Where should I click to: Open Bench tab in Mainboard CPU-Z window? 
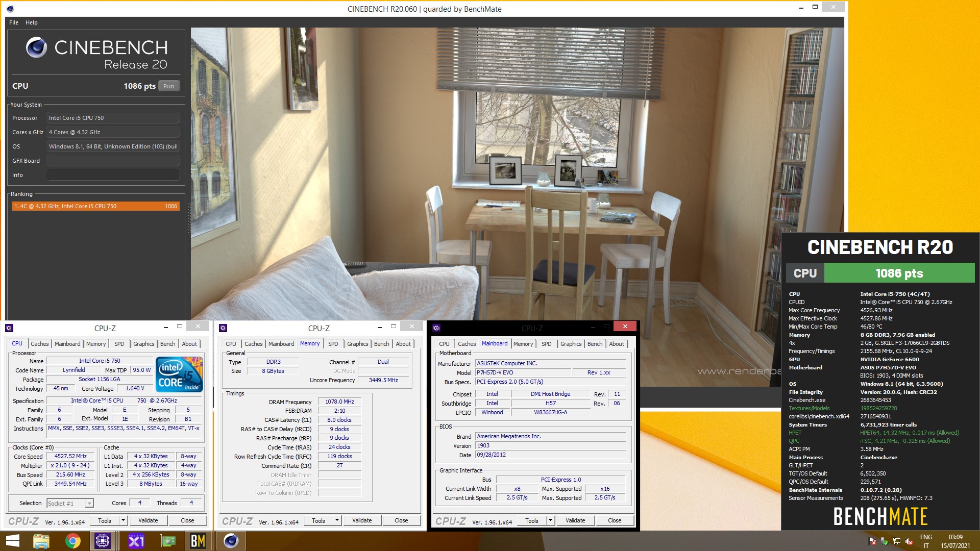tap(595, 344)
